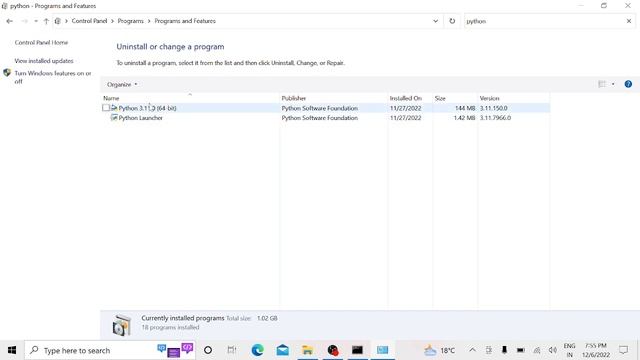Open Turn Windows features on or off
Viewport: 640px width, 360px height.
point(53,77)
